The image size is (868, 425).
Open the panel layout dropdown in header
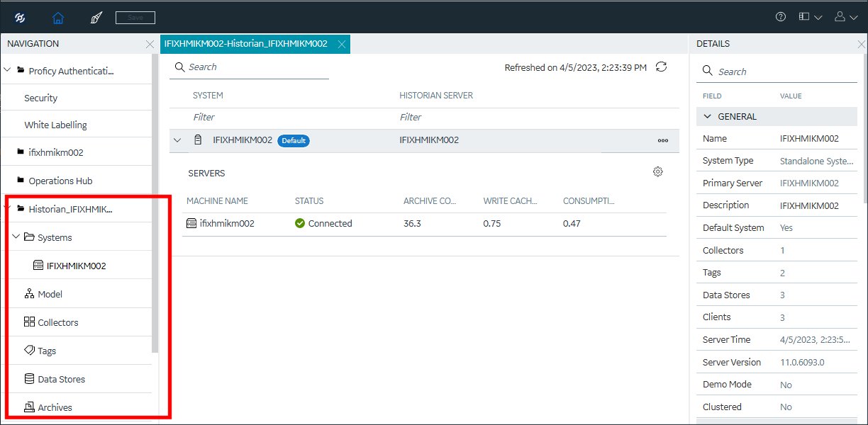click(x=810, y=17)
